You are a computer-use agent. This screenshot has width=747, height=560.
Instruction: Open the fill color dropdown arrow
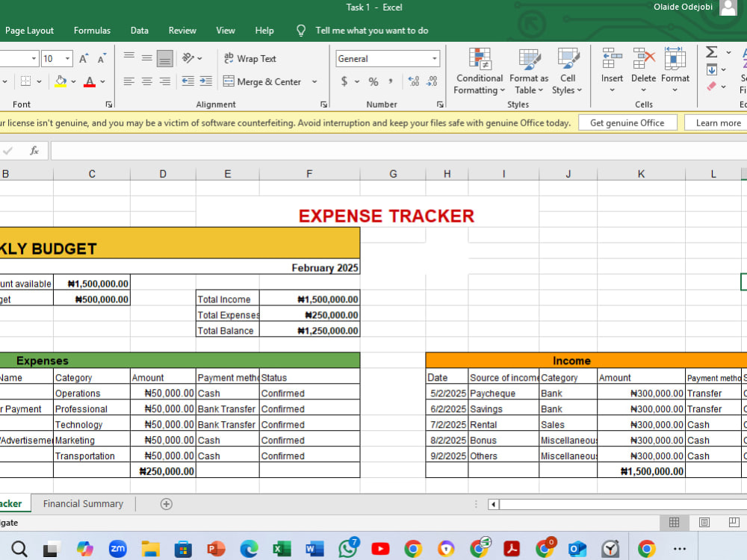pos(73,81)
